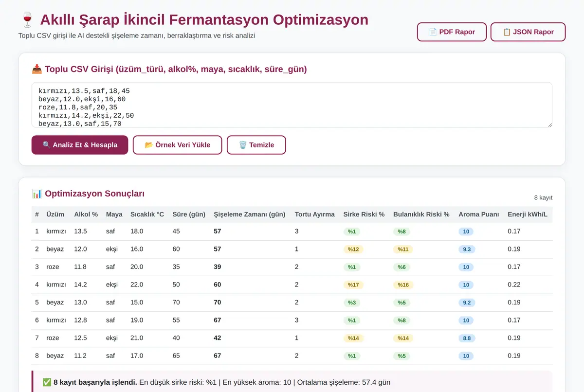Click the Sıcaklık °C column header
584x392 pixels.
(x=147, y=214)
